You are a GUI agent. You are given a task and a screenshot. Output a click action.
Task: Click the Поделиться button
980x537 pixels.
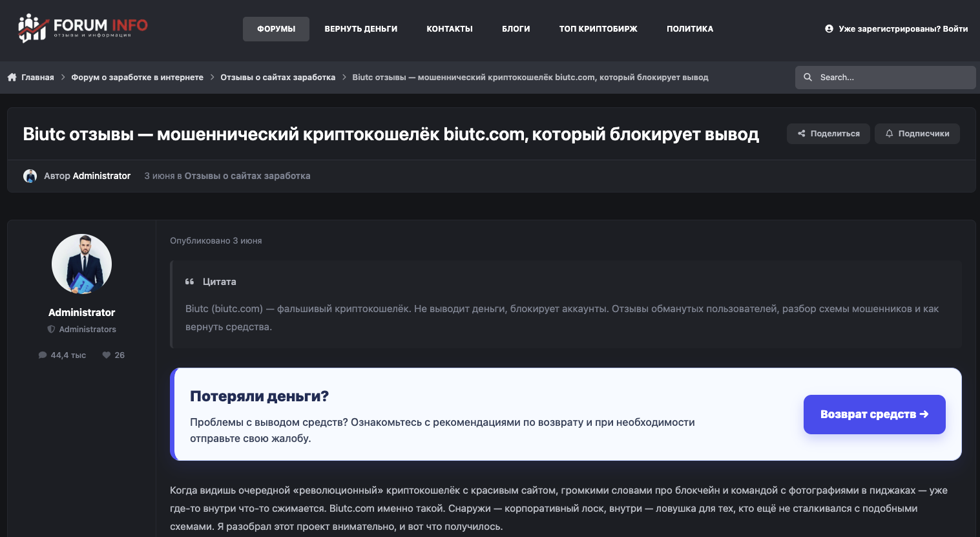(x=828, y=134)
